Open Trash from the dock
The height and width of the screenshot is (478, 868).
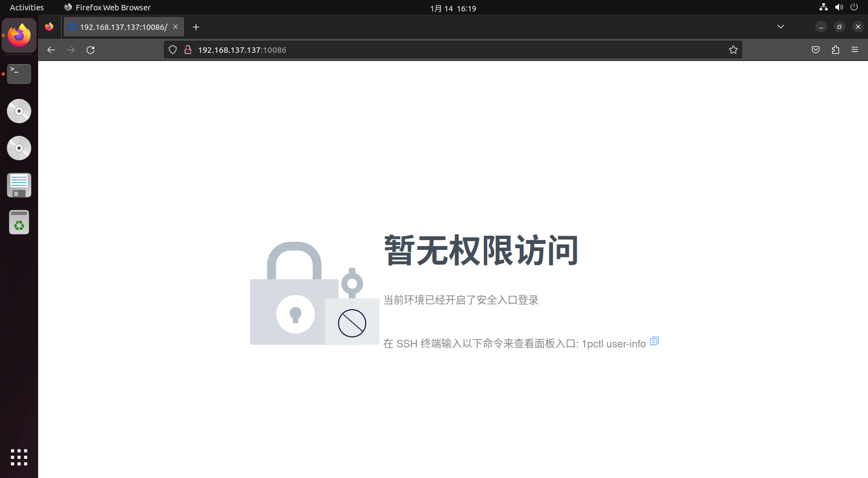19,222
